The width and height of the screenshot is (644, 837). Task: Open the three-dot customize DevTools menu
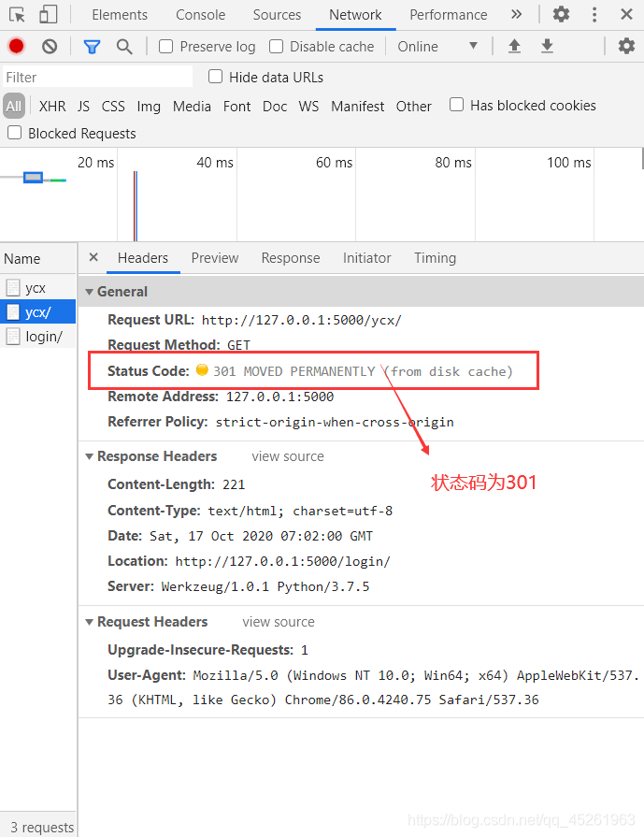pyautogui.click(x=594, y=14)
